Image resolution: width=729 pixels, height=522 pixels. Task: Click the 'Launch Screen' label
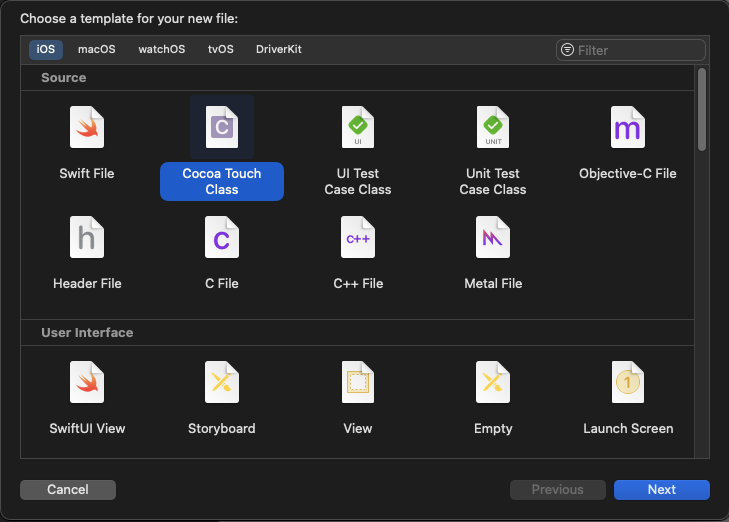[x=628, y=428]
